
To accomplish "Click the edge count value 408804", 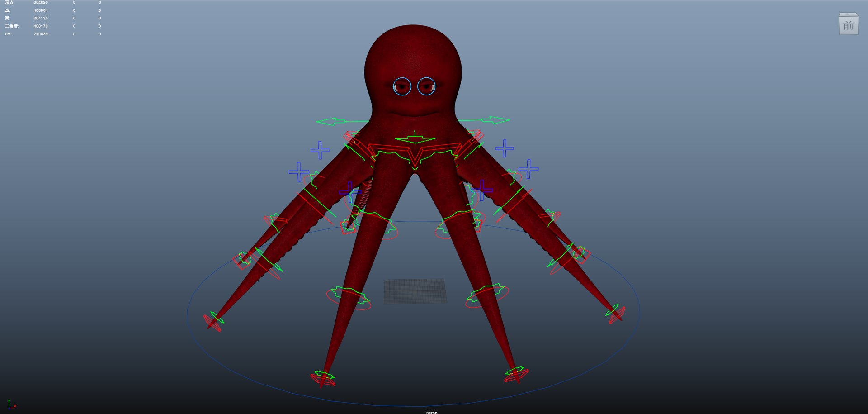I will (41, 10).
